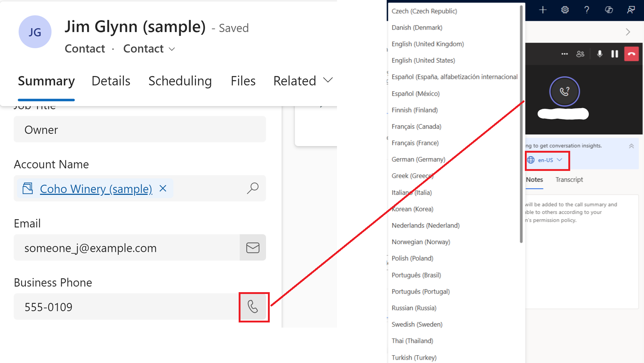Select English (United Kingdom) from the language list

[427, 44]
